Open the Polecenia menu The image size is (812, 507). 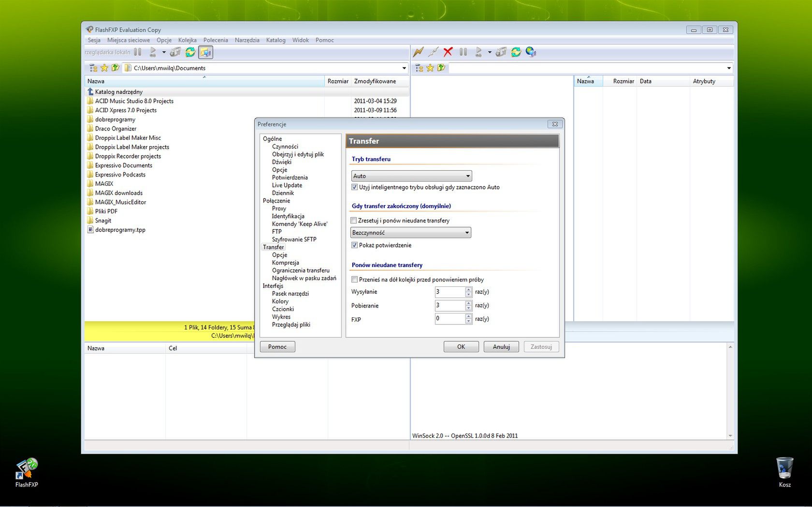(216, 40)
